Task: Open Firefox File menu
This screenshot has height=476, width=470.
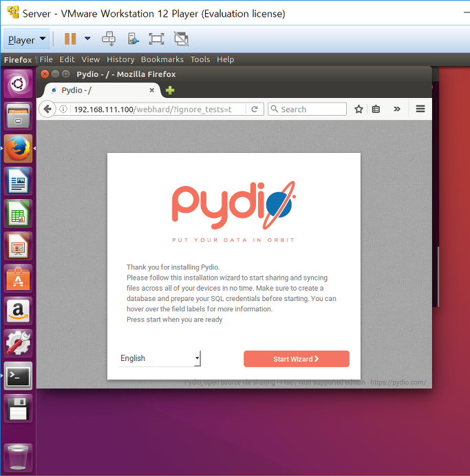Action: pos(46,59)
